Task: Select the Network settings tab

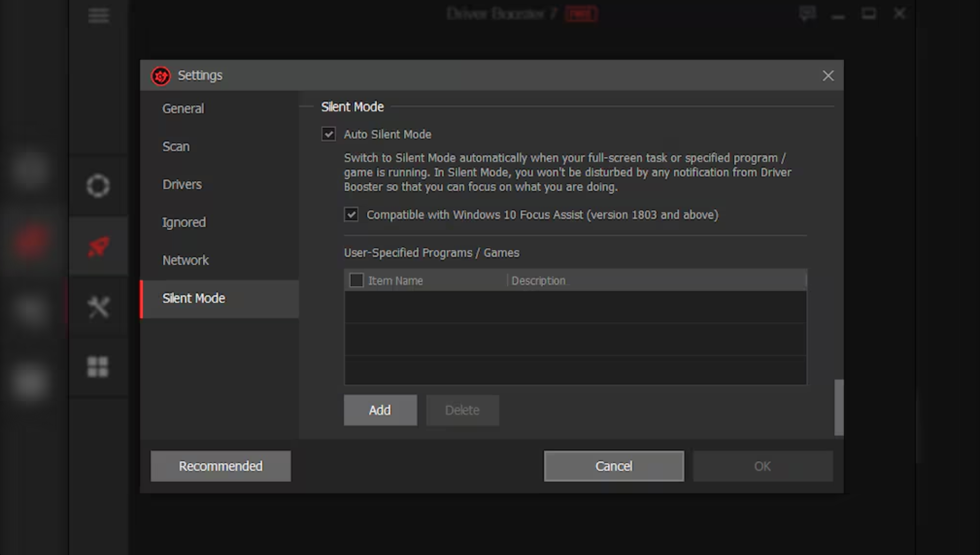Action: tap(185, 260)
